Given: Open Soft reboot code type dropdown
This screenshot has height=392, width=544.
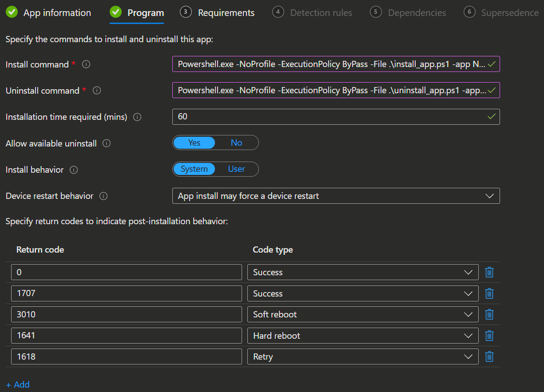Looking at the screenshot, I should pyautogui.click(x=363, y=314).
